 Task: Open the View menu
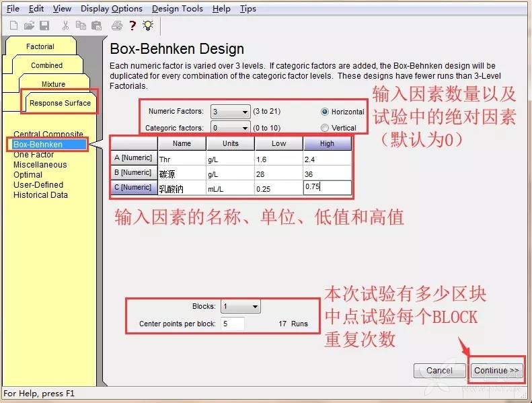(x=62, y=9)
